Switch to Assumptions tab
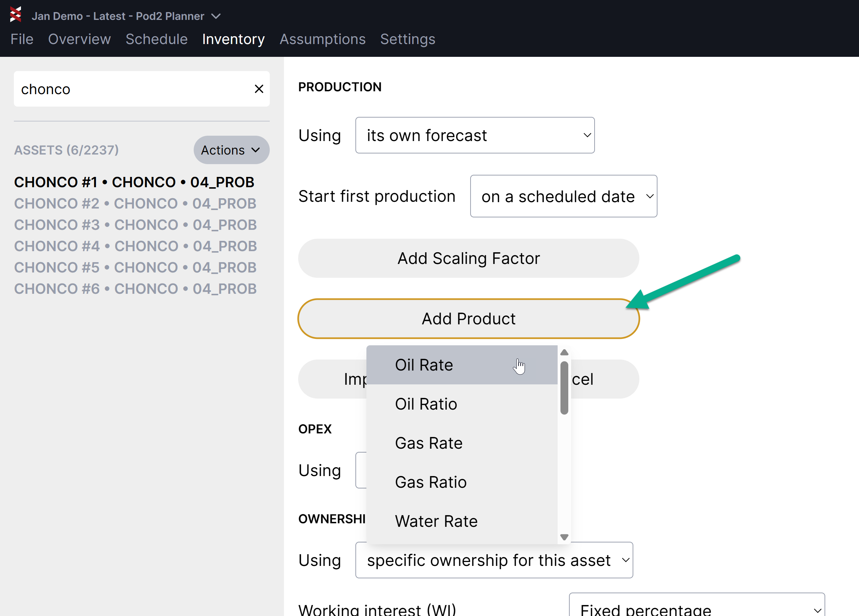Viewport: 859px width, 616px height. pyautogui.click(x=322, y=39)
